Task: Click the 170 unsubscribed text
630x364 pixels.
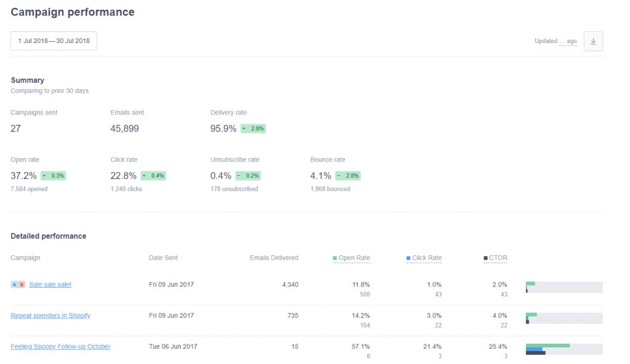Action: 234,189
